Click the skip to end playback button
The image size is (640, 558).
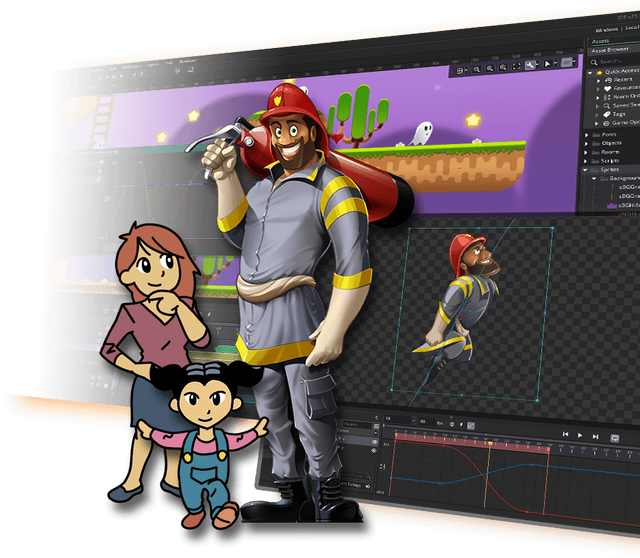596,437
